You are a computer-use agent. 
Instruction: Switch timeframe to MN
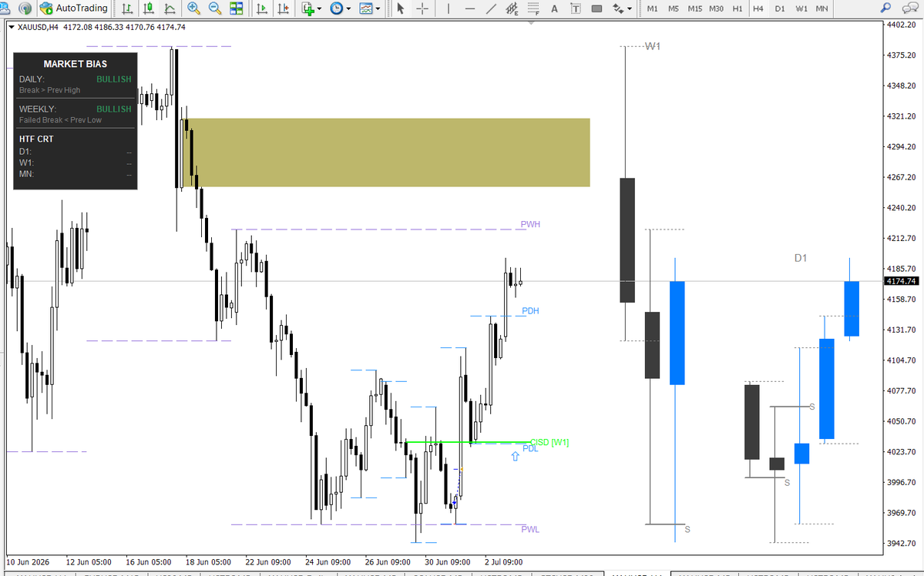[x=822, y=8]
